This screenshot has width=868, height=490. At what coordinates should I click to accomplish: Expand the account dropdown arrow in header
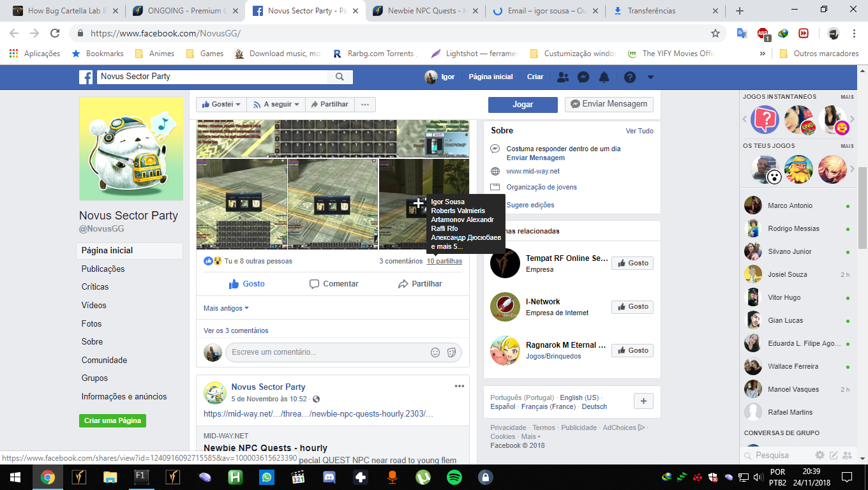pyautogui.click(x=650, y=77)
